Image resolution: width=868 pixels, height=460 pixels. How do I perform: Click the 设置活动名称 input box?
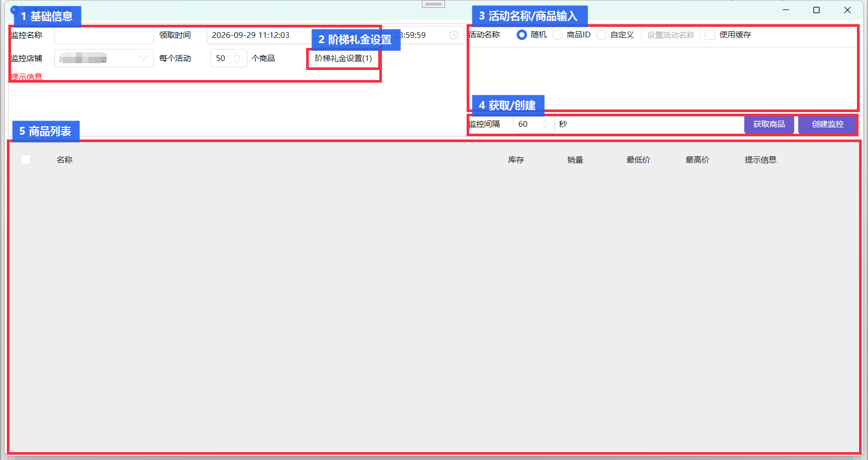pyautogui.click(x=671, y=35)
